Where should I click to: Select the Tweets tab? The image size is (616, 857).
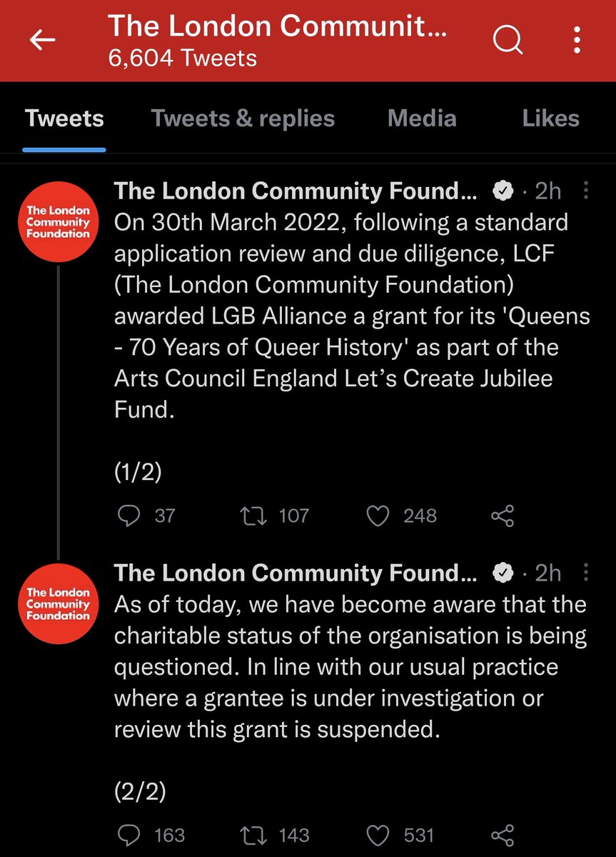tap(64, 119)
